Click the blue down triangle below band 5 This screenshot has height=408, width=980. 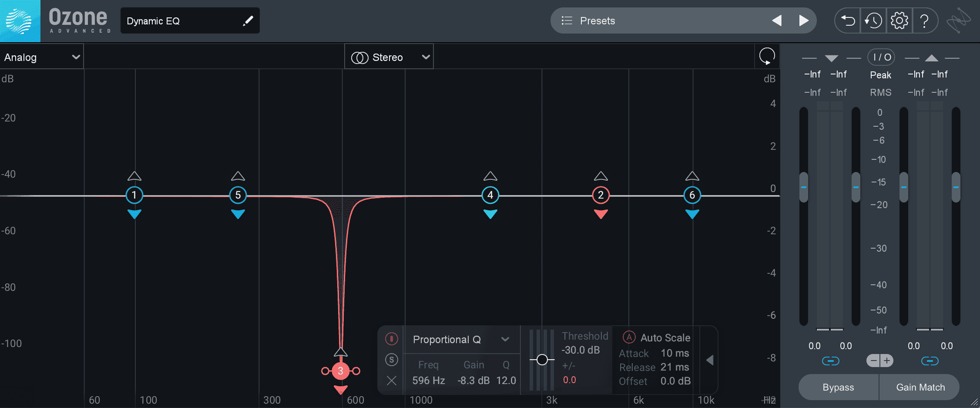click(x=238, y=214)
